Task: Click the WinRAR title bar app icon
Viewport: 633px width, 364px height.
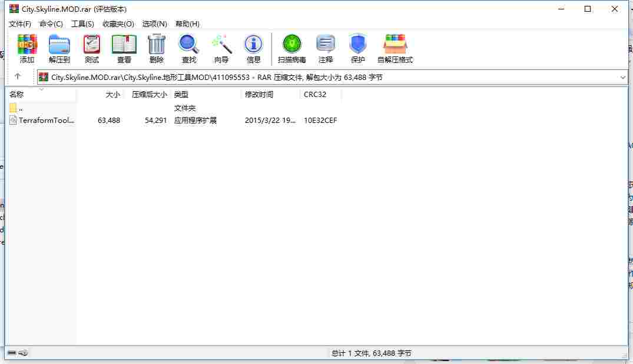Action: tap(14, 8)
